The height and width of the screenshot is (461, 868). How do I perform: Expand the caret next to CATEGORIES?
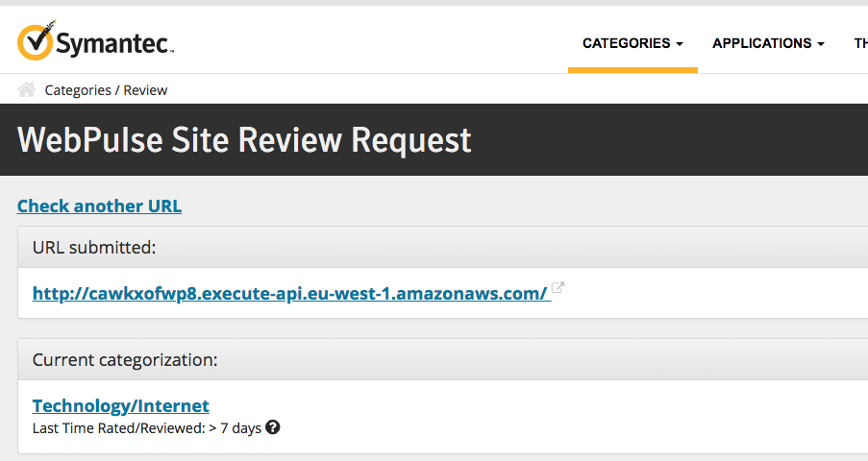pos(680,44)
